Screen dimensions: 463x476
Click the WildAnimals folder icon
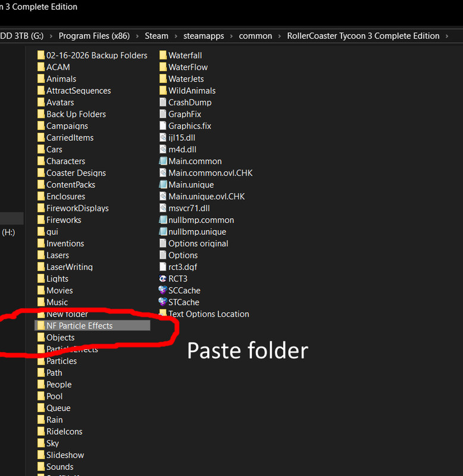(163, 90)
